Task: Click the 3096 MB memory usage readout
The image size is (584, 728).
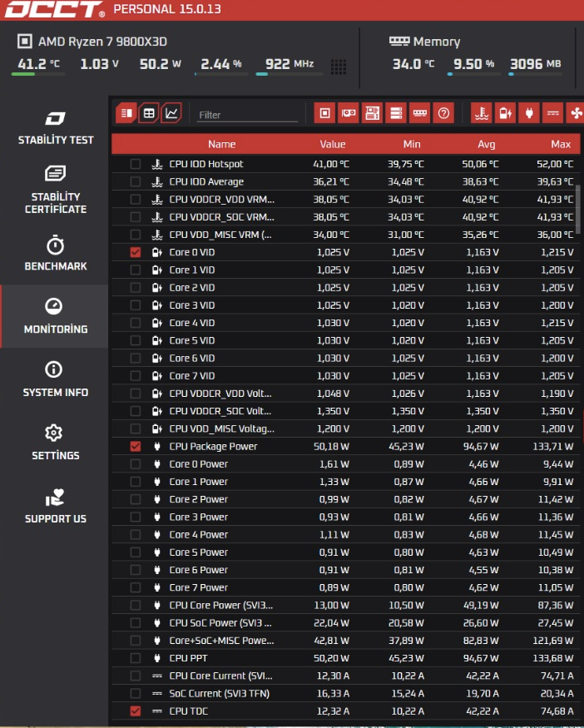Action: pos(535,63)
